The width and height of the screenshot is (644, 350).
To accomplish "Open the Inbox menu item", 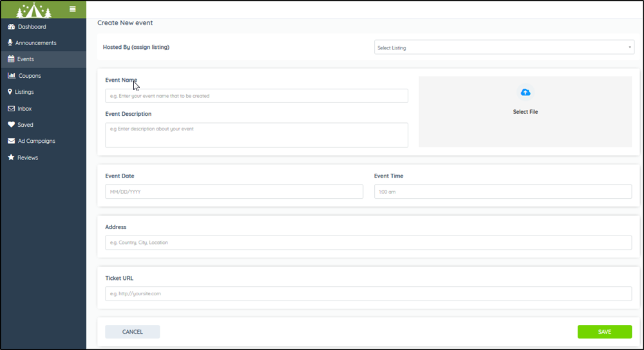I will [44, 108].
